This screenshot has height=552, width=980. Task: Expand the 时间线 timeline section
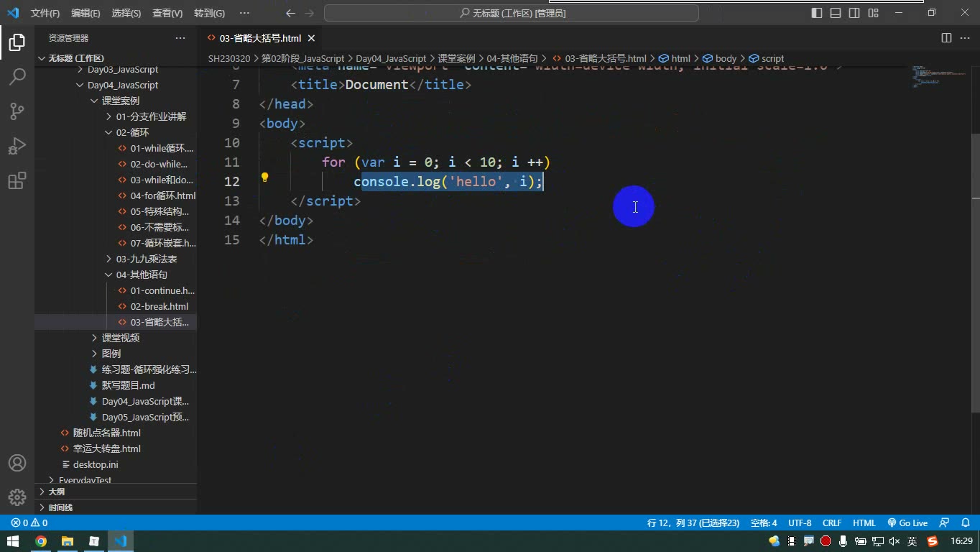click(x=116, y=507)
